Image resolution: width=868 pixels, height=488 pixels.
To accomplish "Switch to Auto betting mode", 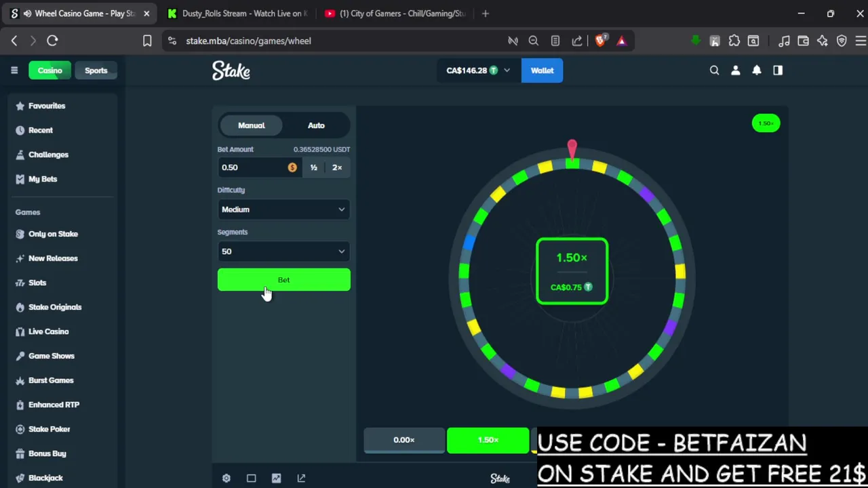I will click(x=316, y=125).
